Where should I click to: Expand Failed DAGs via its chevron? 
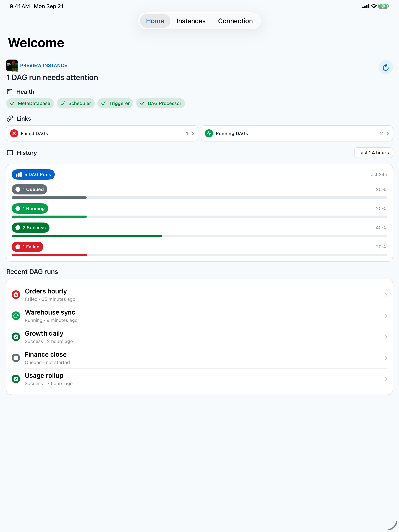pos(193,133)
